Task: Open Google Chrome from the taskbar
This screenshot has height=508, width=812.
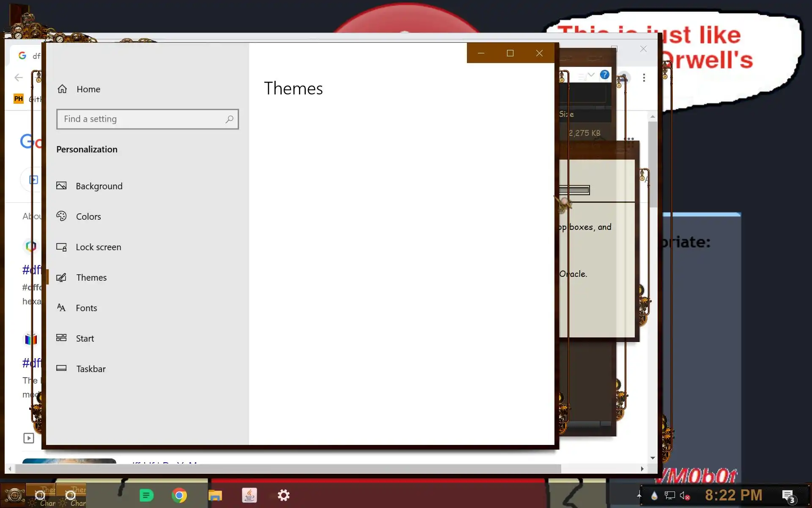Action: click(179, 495)
